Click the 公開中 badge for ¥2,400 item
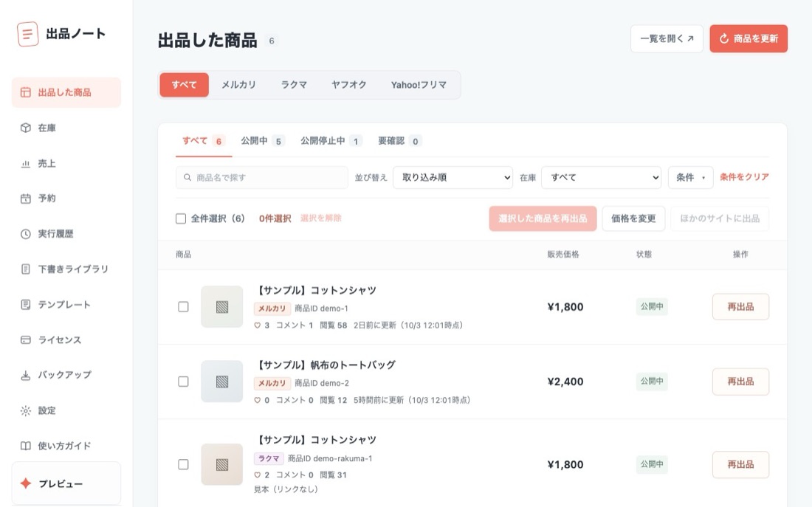The image size is (812, 507). [x=652, y=381]
